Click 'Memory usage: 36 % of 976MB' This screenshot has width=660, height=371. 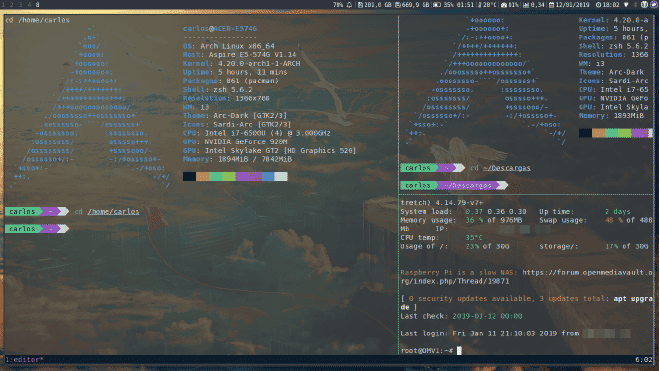(x=461, y=220)
